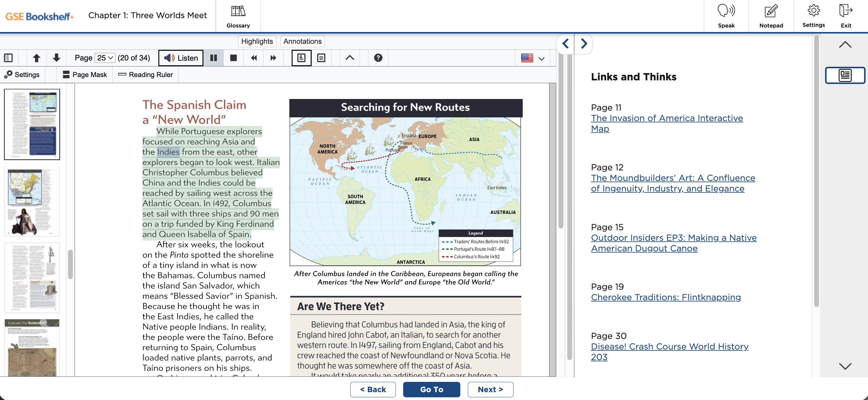Click the highlighted word Indies in text
Viewport: 868px width, 400px height.
[x=168, y=152]
